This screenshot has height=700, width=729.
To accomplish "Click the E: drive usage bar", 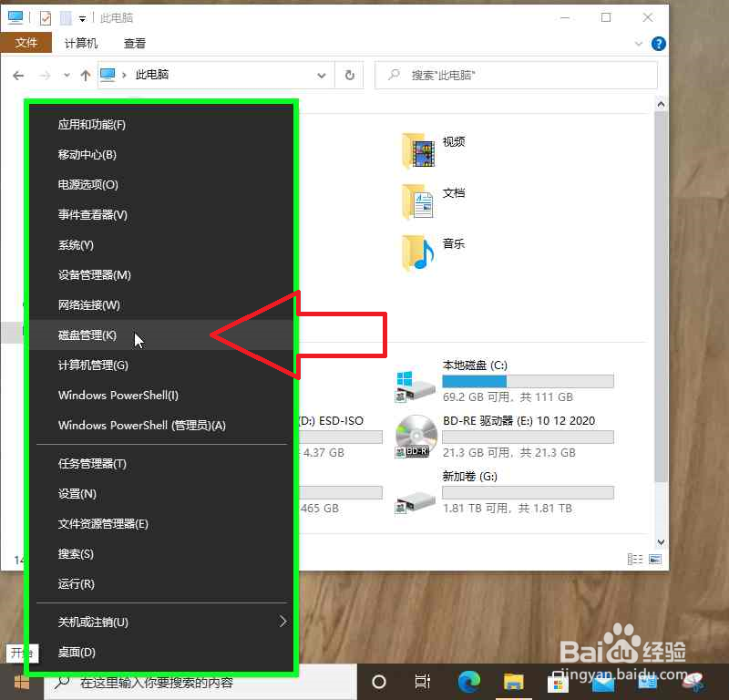I will pos(528,437).
